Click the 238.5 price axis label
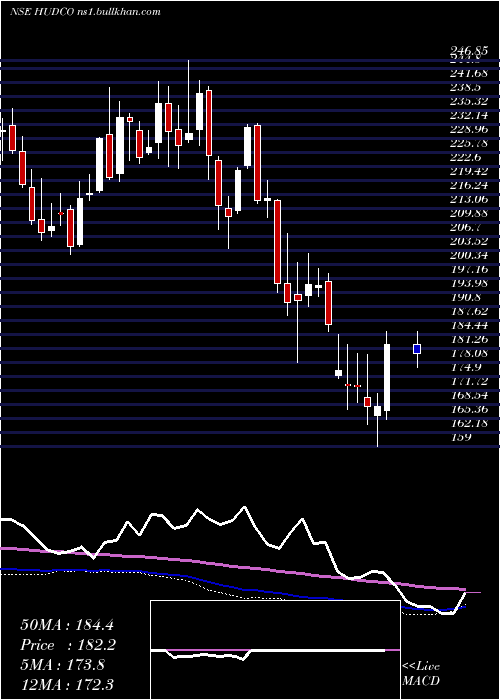This screenshot has height=700, width=500. point(467,87)
